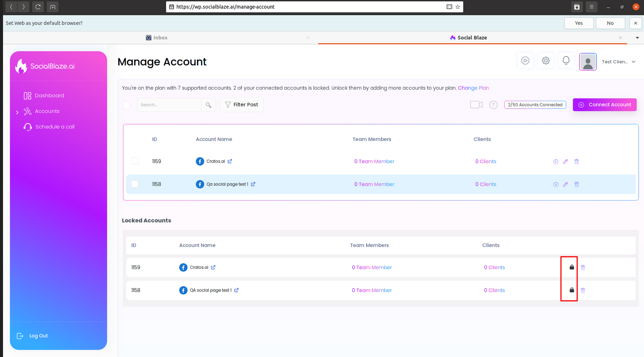Log Out from the sidebar
This screenshot has width=644, height=357.
tap(32, 336)
